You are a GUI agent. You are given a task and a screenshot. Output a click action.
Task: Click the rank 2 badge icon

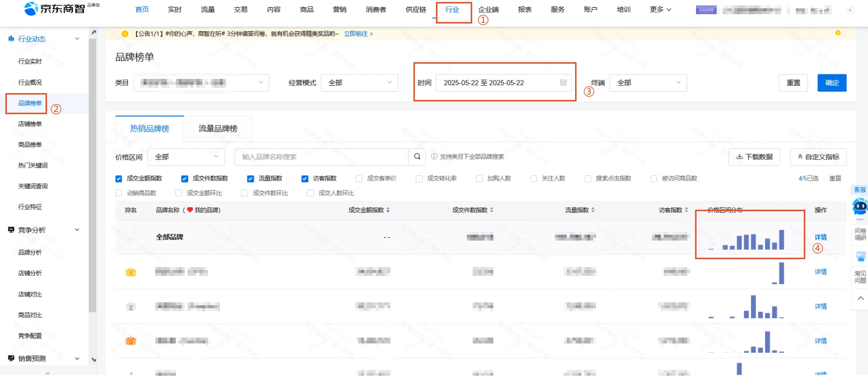[x=130, y=307]
